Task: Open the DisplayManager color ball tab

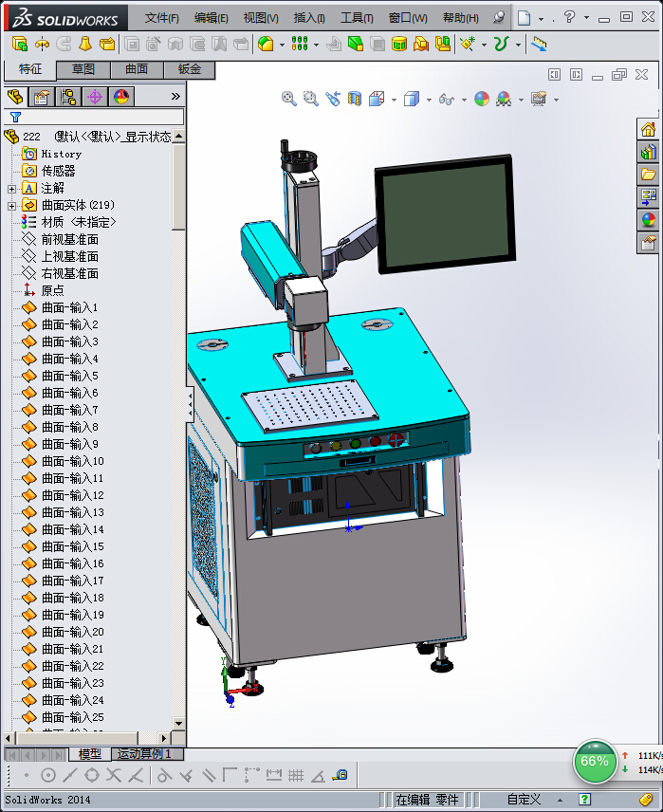Action: coord(121,97)
